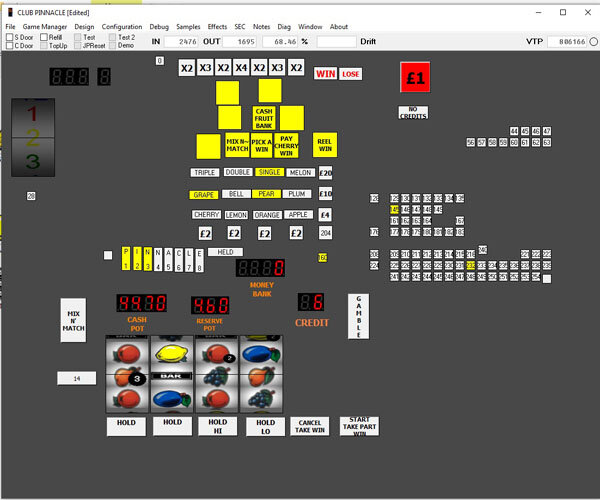The height and width of the screenshot is (500, 600).
Task: Select the LOSE lamp indicator
Action: (x=351, y=74)
